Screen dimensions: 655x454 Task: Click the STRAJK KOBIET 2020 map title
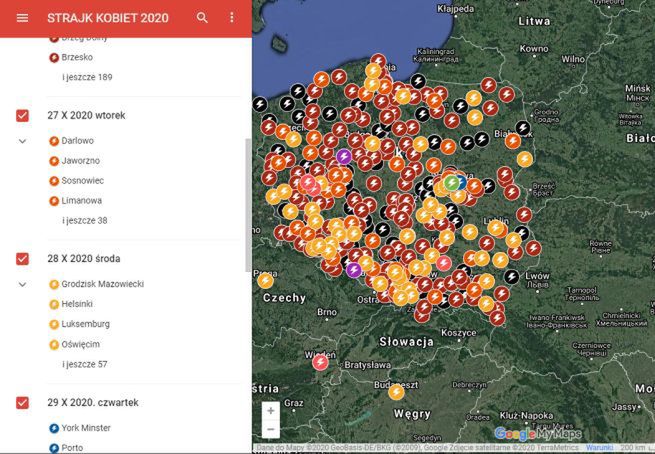[x=108, y=18]
